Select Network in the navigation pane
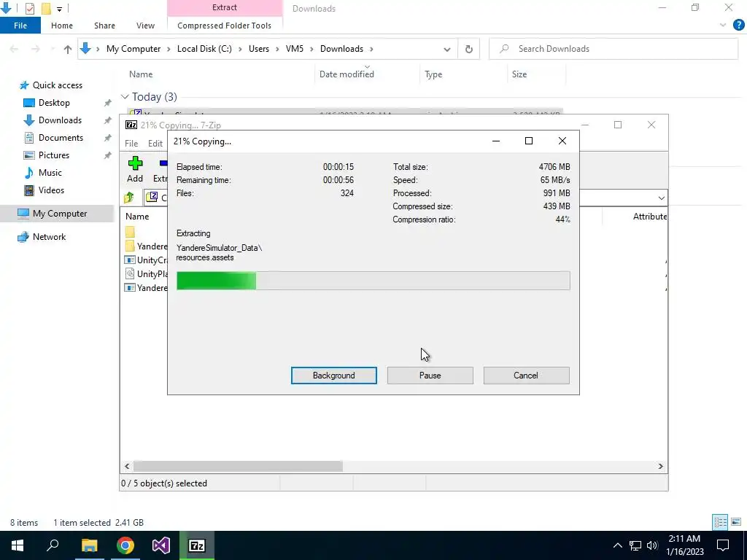 [49, 237]
